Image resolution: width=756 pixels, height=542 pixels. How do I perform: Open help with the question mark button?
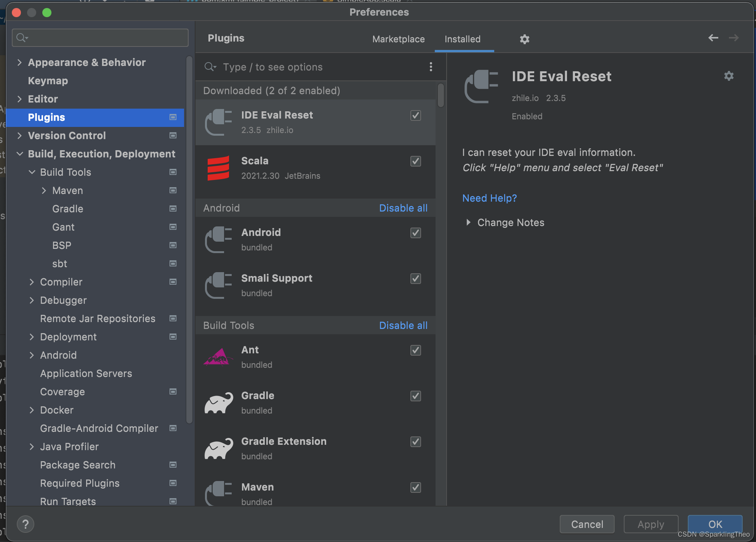tap(26, 524)
